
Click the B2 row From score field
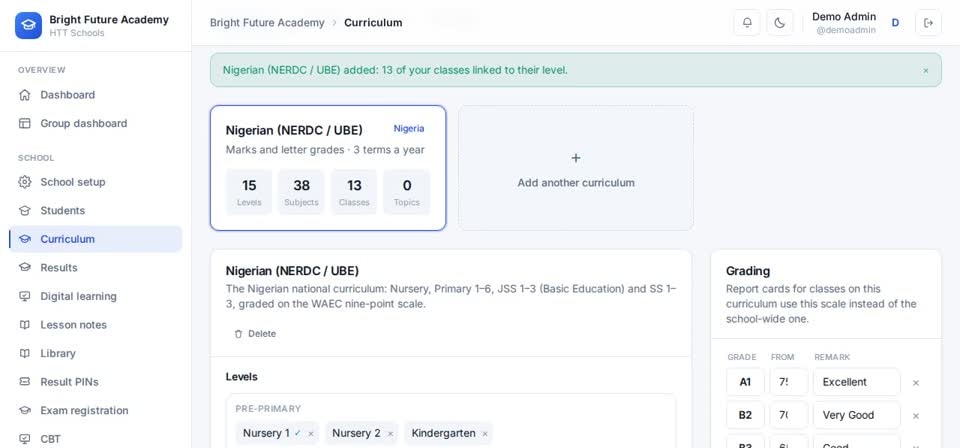pyautogui.click(x=789, y=415)
